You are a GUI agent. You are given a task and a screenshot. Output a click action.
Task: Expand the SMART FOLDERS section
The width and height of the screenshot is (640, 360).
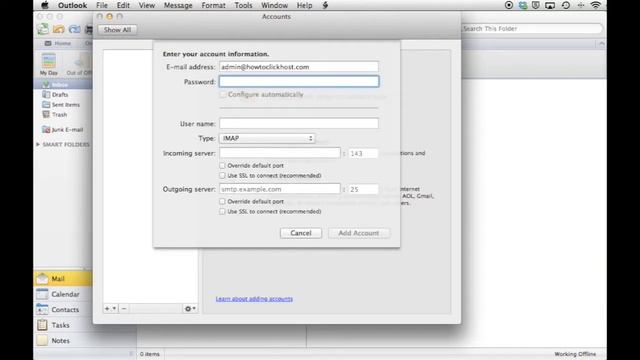38,144
